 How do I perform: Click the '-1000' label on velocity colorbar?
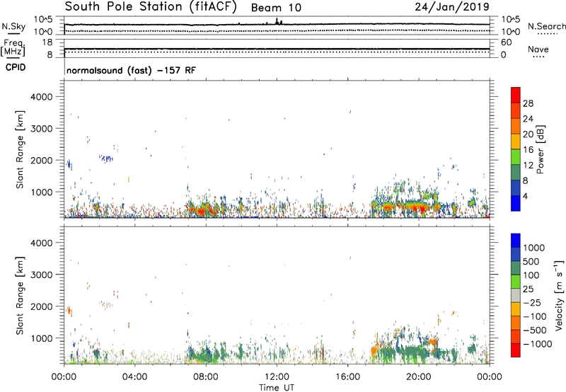click(x=538, y=344)
